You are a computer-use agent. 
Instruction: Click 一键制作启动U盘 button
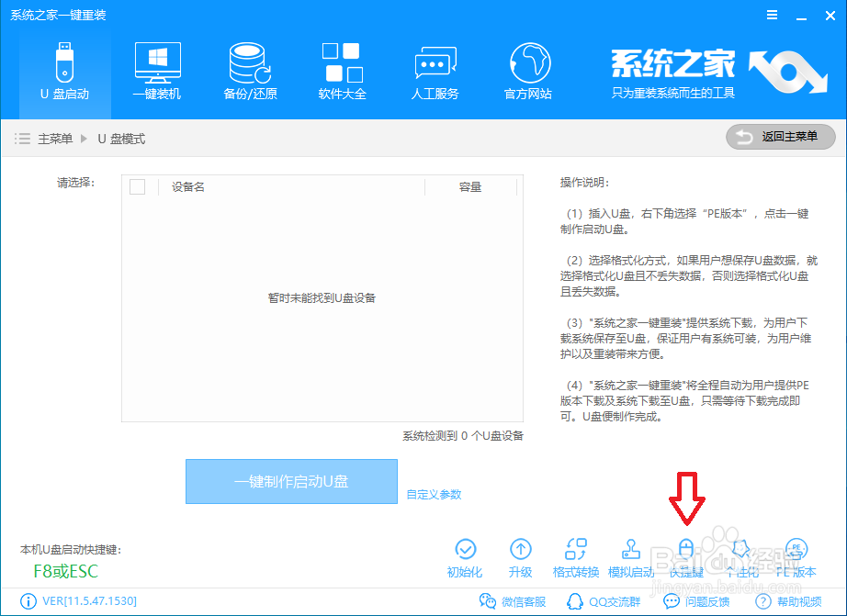pyautogui.click(x=292, y=482)
